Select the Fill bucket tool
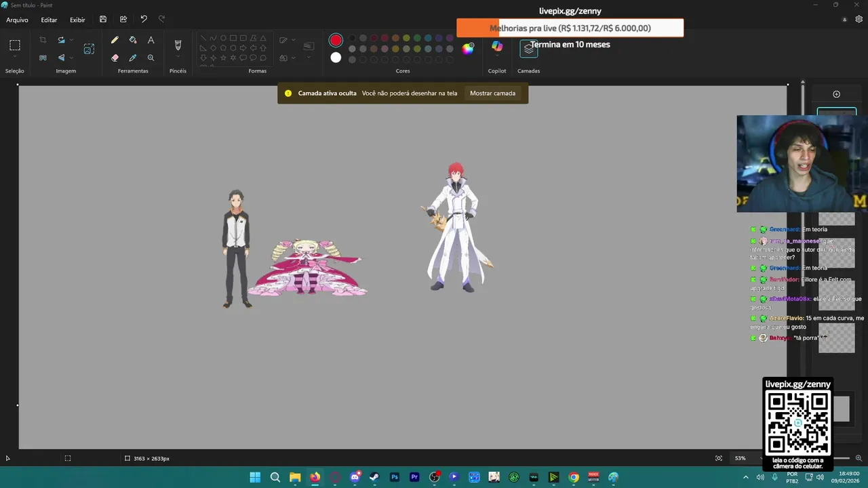Image resolution: width=868 pixels, height=488 pixels. pos(133,41)
